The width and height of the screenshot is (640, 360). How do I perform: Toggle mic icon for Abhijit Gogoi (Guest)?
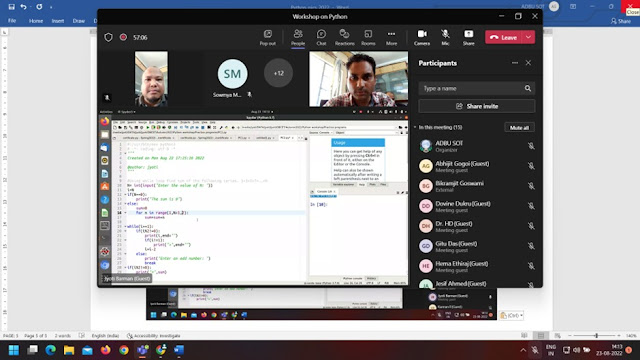[531, 166]
